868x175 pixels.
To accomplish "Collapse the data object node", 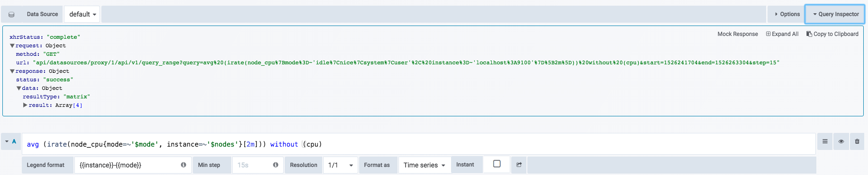I will click(19, 88).
